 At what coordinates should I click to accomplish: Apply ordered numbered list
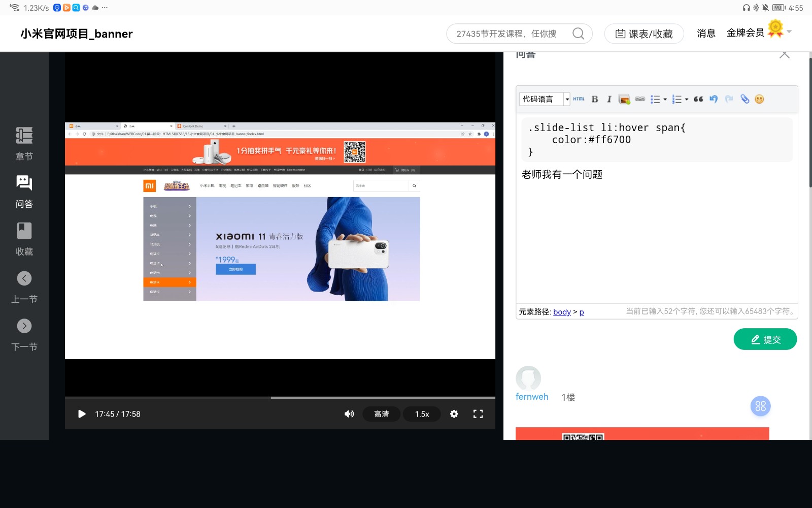point(676,99)
